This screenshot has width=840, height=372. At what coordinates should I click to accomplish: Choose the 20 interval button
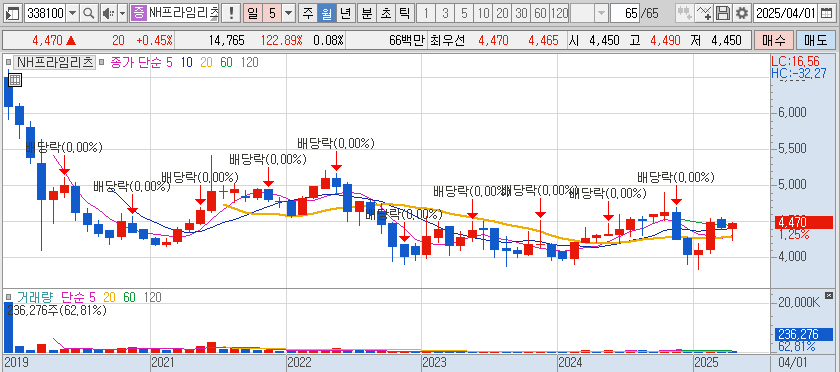tap(502, 13)
